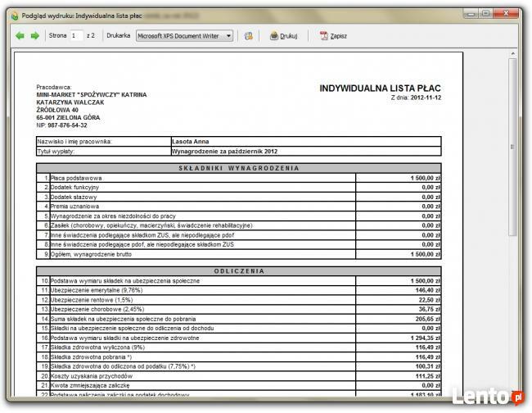Screen dimensions: 532x413
Task: Open the Drukarka printer dropdown
Action: [184, 36]
